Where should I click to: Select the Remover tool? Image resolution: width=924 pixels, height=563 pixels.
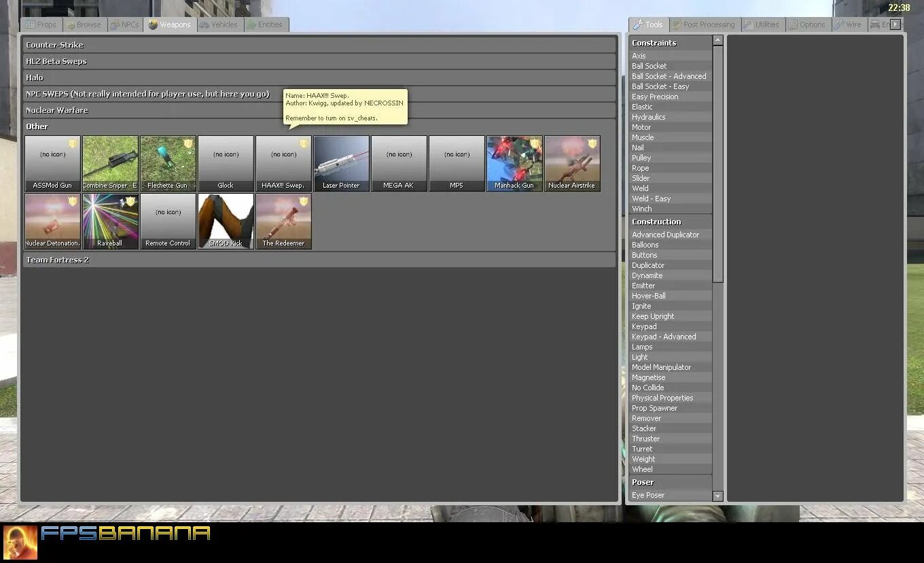pyautogui.click(x=671, y=418)
